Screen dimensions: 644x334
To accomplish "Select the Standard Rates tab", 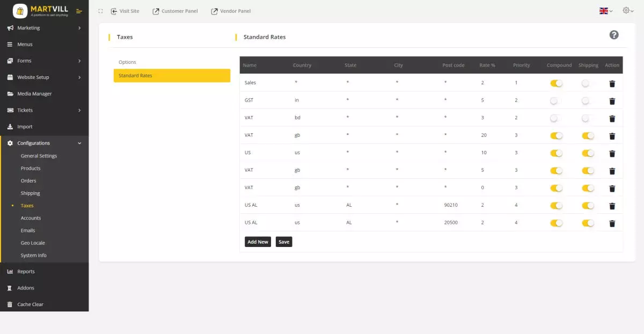I will 172,76.
